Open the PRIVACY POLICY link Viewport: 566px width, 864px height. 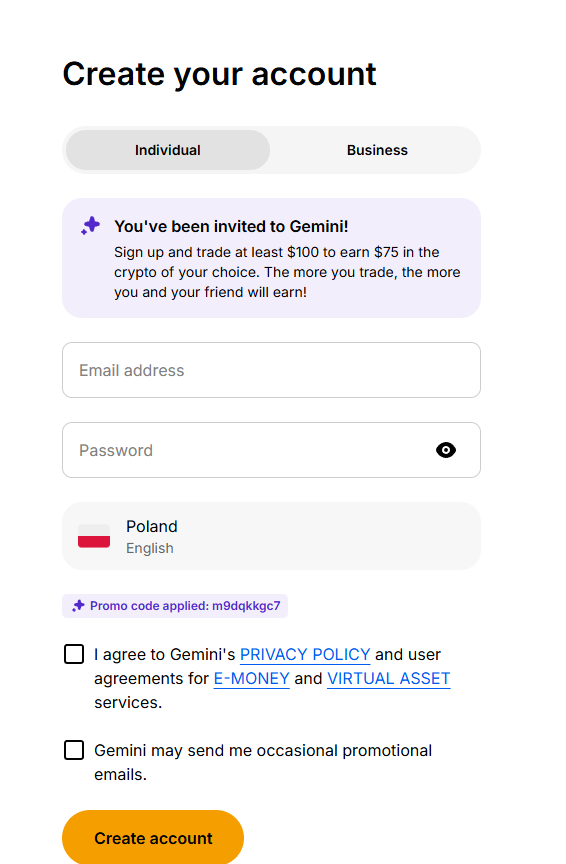coord(305,654)
